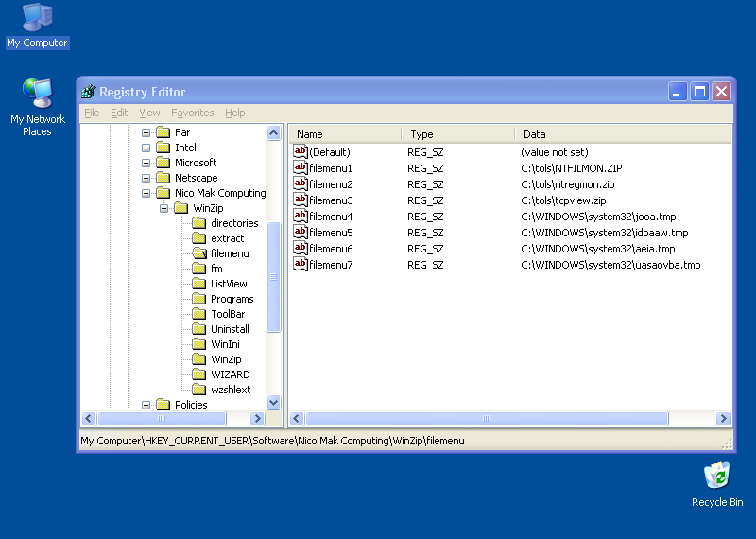This screenshot has height=539, width=756.
Task: Click tree pane scroll right arrow
Action: [x=257, y=418]
